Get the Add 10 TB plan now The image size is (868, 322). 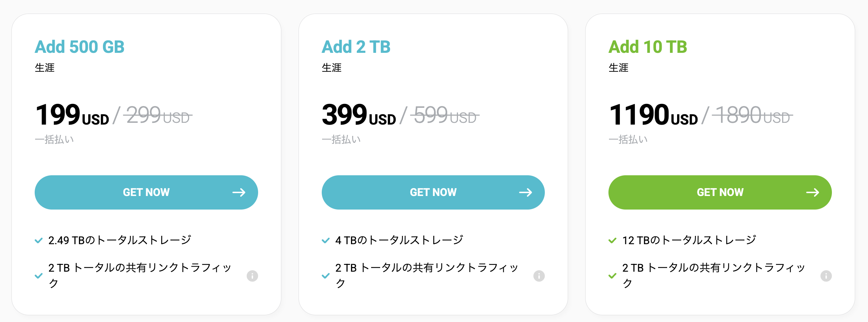click(720, 192)
